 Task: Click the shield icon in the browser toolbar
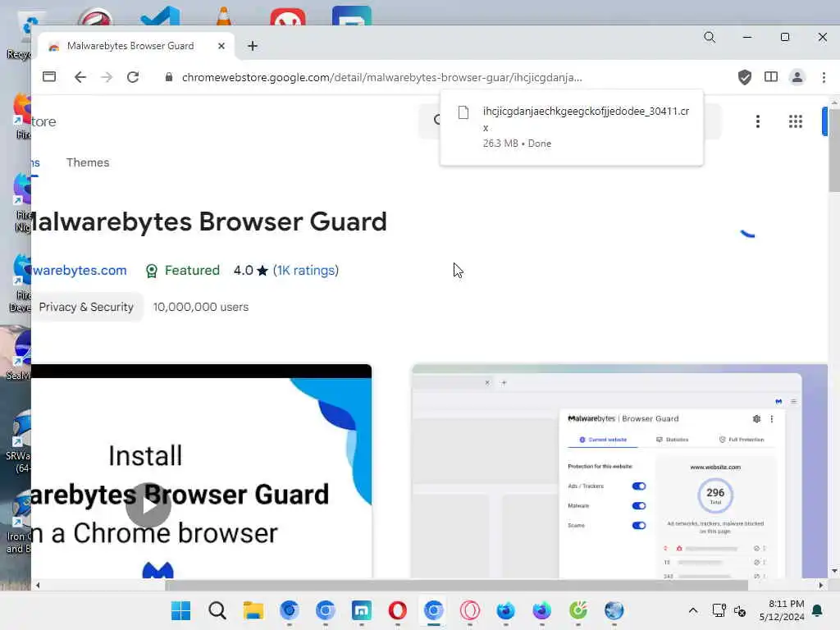[745, 77]
